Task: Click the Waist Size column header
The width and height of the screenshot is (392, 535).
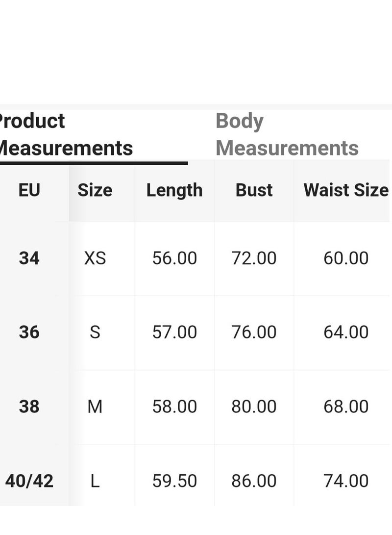Action: coord(345,190)
